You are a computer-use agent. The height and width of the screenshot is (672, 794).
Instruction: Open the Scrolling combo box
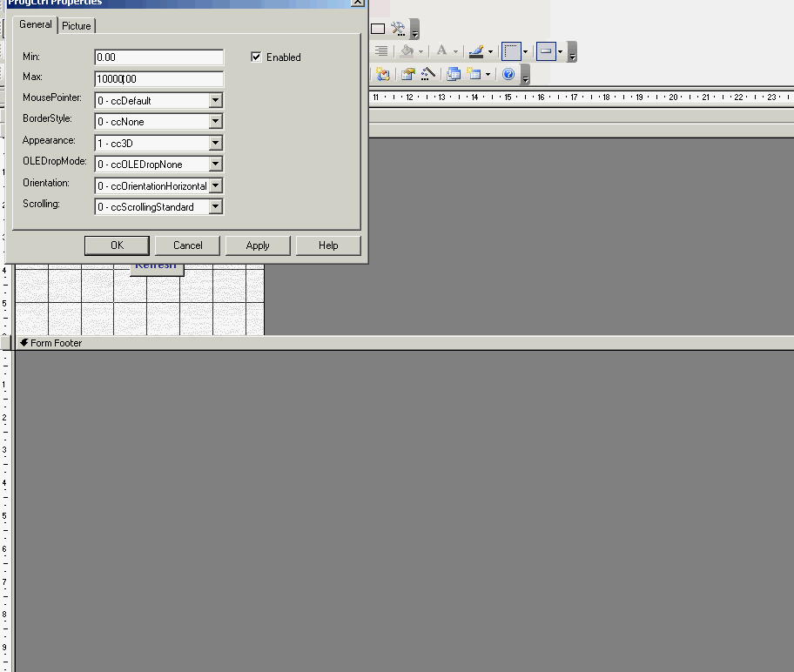click(159, 206)
